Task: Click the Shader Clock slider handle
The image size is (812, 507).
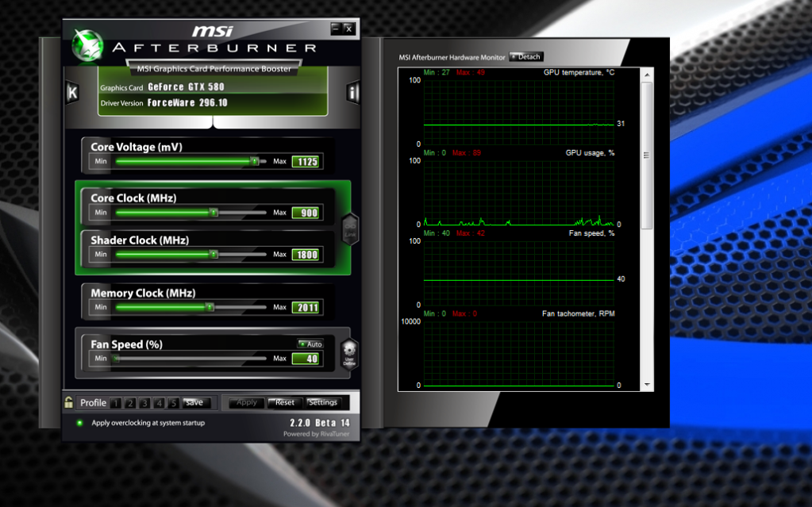Action: (x=214, y=254)
